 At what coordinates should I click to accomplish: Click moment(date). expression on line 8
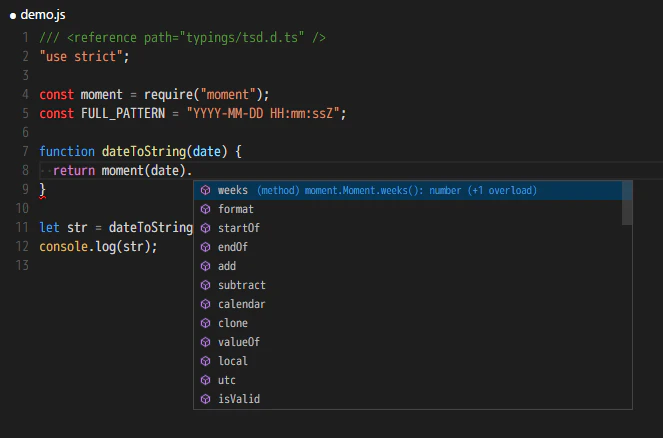click(147, 171)
